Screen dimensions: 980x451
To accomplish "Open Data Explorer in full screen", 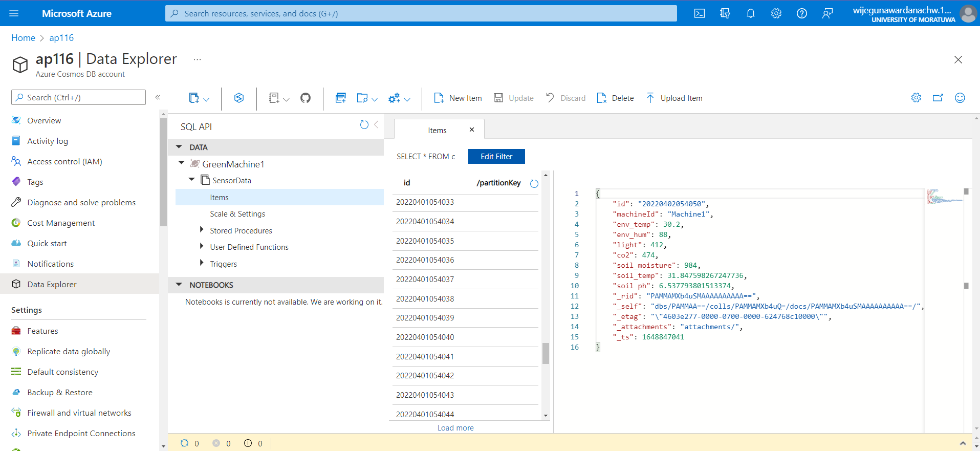I will tap(938, 98).
